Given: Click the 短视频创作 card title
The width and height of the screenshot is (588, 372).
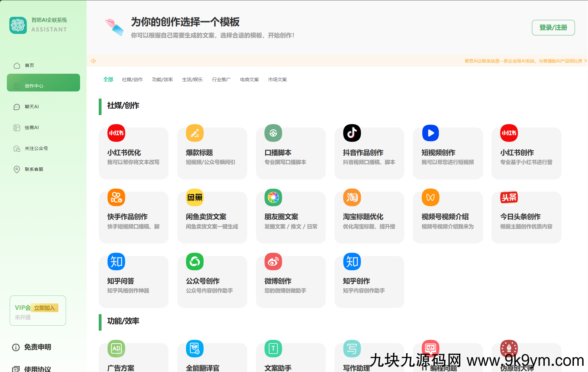Looking at the screenshot, I should point(438,153).
